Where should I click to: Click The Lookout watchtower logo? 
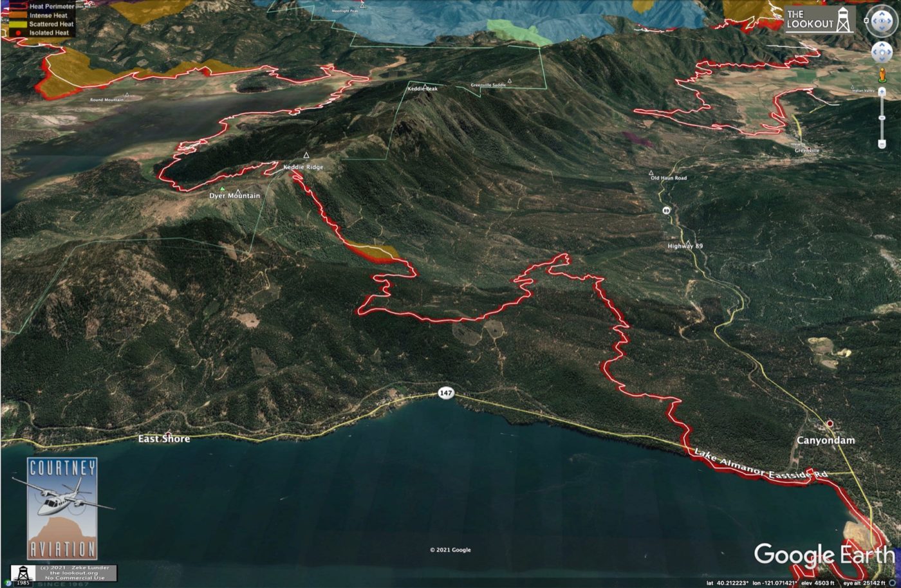(819, 19)
